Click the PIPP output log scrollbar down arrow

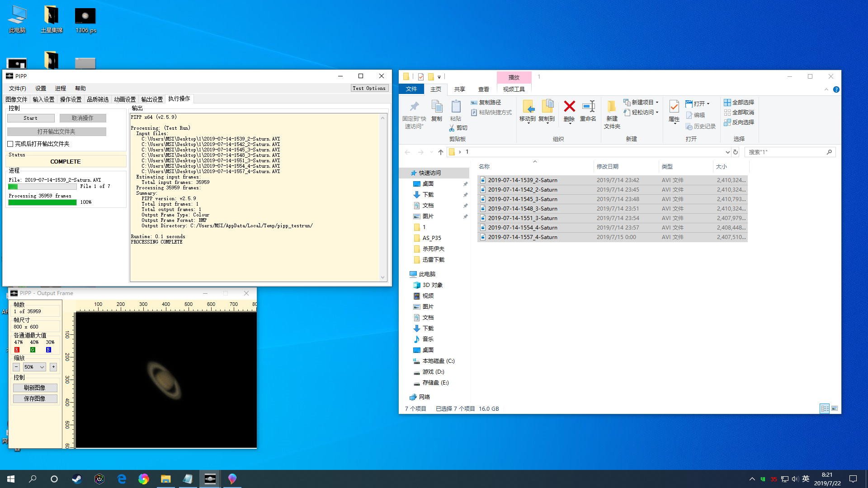coord(383,277)
